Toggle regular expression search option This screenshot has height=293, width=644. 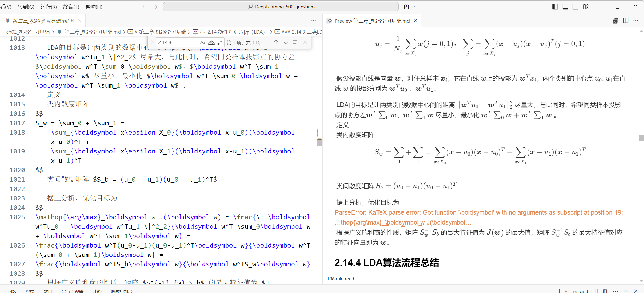[x=220, y=42]
